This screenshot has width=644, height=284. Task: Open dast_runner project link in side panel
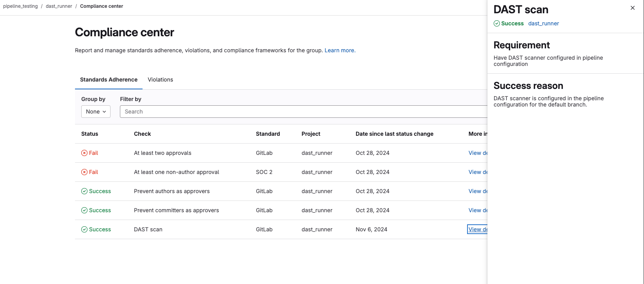tap(543, 23)
